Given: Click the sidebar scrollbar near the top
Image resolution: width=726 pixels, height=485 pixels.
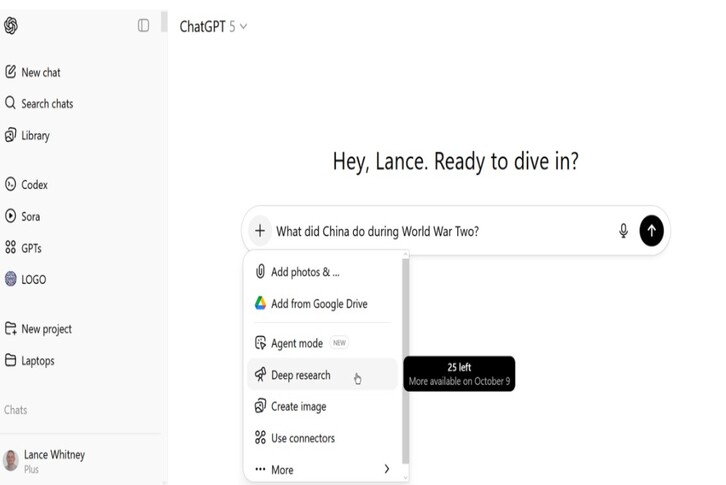Looking at the screenshot, I should tap(164, 21).
